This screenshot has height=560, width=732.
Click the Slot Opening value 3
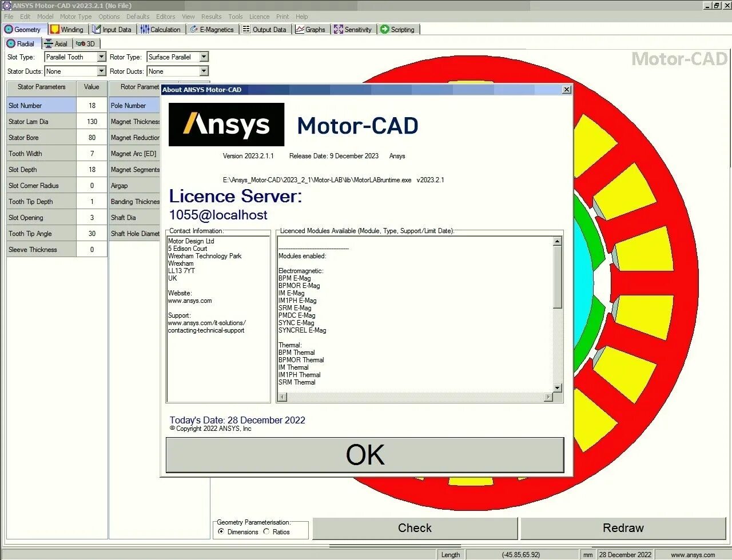pos(91,218)
